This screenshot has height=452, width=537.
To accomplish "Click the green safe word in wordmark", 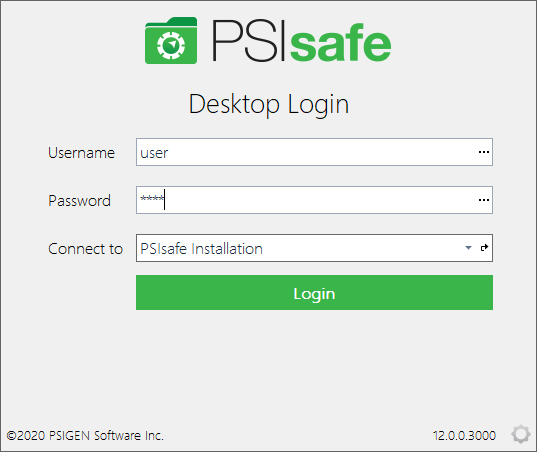I will [340, 42].
